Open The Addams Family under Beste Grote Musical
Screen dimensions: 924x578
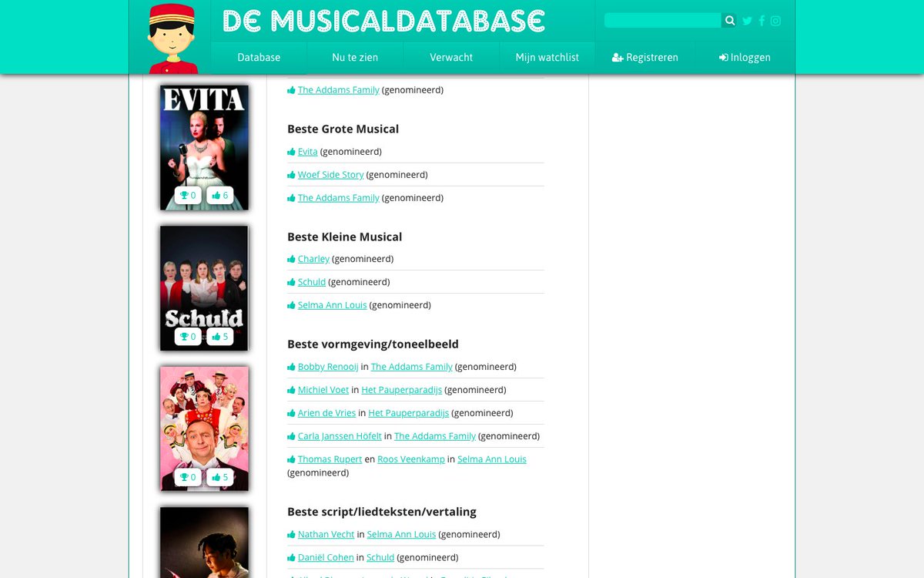[x=339, y=198]
